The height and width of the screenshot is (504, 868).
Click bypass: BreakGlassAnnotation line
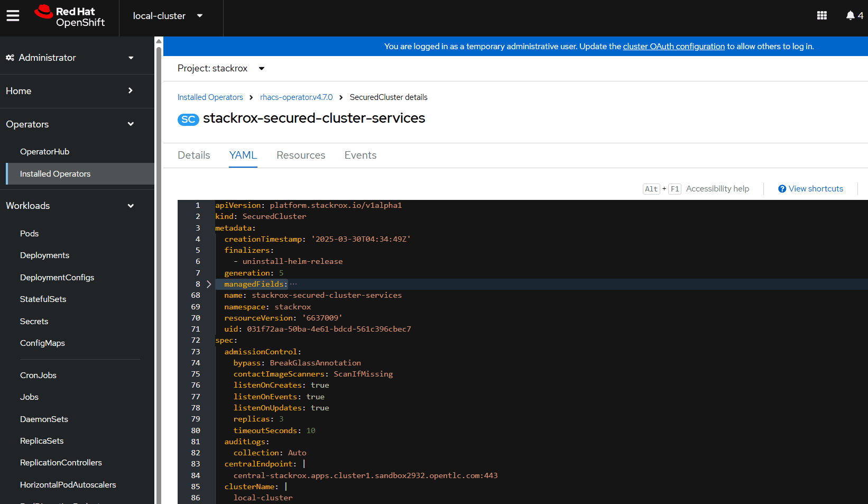[297, 363]
